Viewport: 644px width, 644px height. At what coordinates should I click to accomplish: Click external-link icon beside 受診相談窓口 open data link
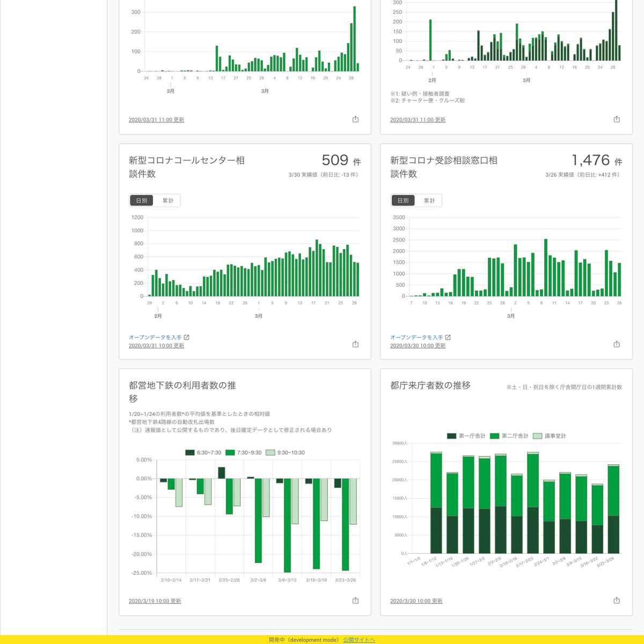(448, 338)
